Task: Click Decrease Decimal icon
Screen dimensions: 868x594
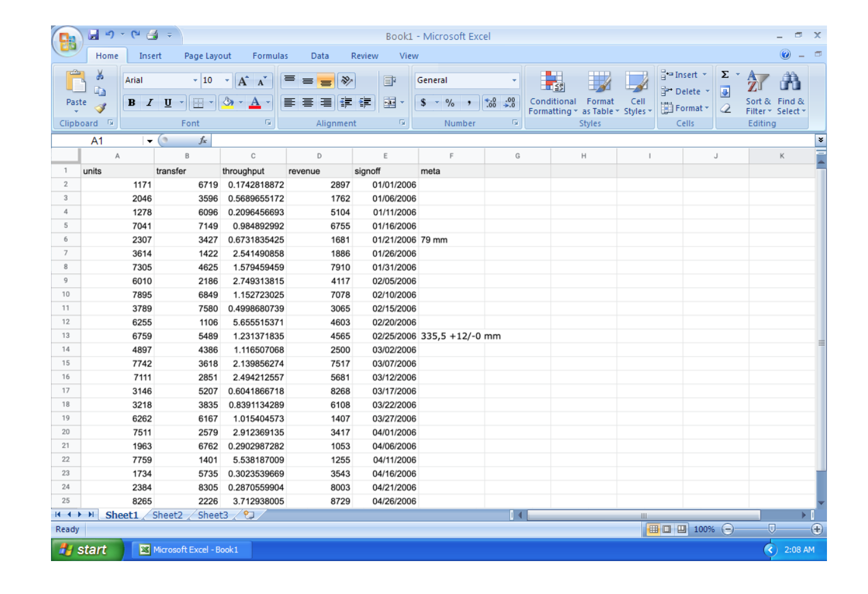Action: pyautogui.click(x=510, y=103)
